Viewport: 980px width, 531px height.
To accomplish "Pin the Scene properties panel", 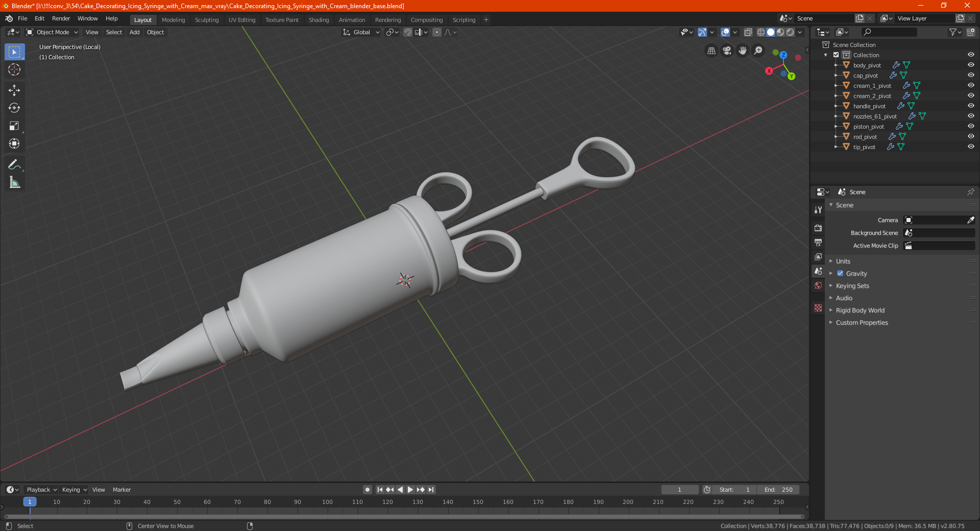I will (x=970, y=192).
